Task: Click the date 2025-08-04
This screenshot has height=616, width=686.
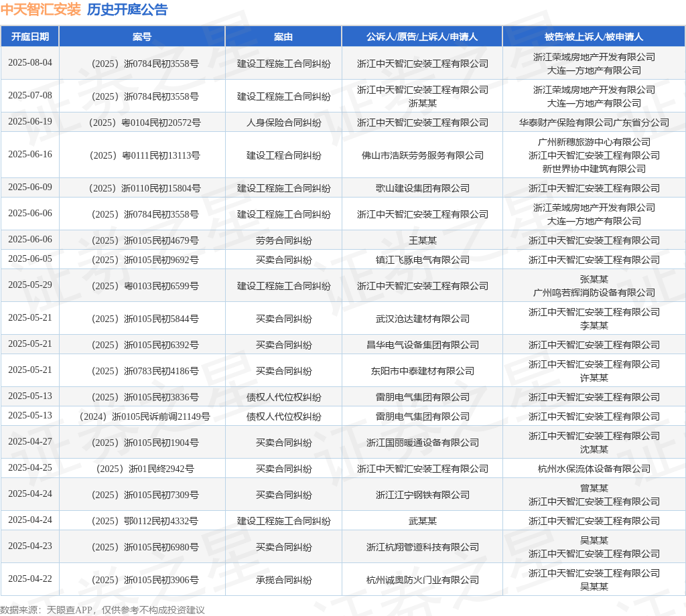Action: tap(30, 62)
